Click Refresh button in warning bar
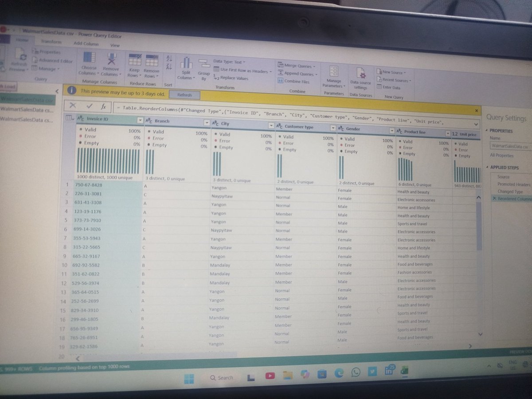The image size is (532, 399). pos(185,95)
